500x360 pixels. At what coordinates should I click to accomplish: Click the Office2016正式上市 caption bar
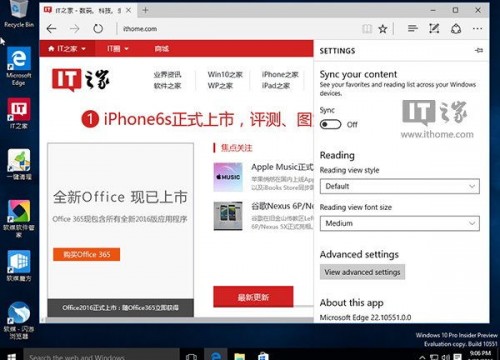[x=120, y=307]
